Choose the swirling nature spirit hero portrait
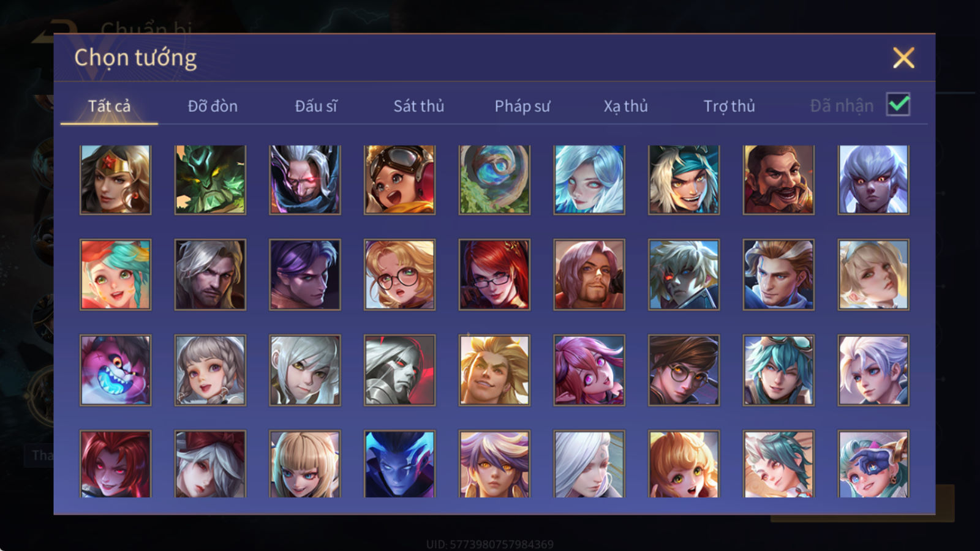 click(494, 179)
